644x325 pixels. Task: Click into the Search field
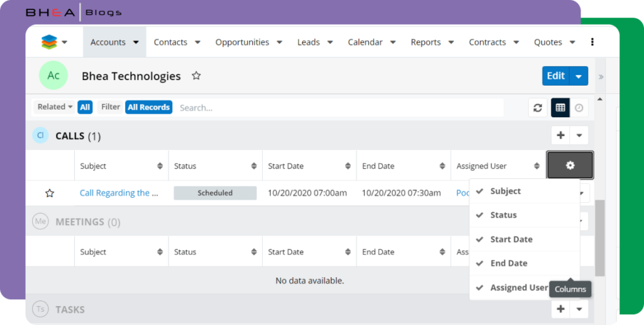coord(339,107)
